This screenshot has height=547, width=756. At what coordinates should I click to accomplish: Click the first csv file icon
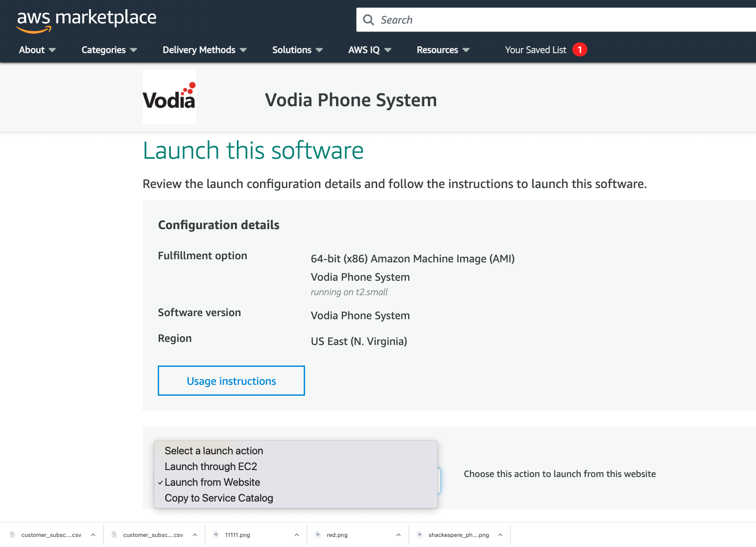pos(12,534)
